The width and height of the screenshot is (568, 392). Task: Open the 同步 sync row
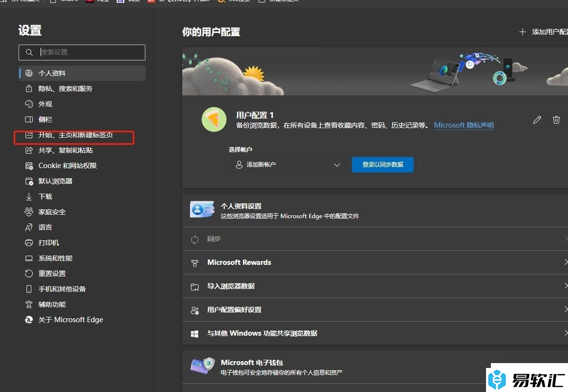tap(375, 239)
